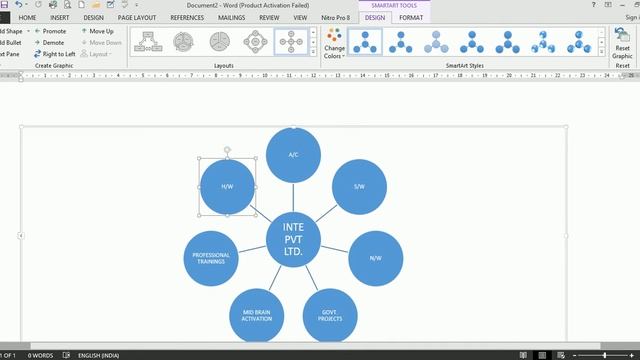Viewport: 640px width, 360px height.
Task: Click Move Up in Create Graphic
Action: tap(97, 31)
